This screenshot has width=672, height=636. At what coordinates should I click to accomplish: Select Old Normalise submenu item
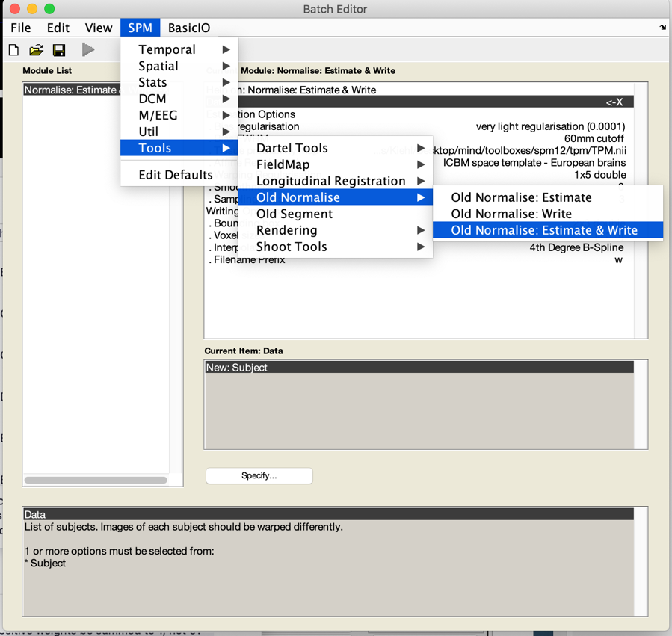click(335, 197)
